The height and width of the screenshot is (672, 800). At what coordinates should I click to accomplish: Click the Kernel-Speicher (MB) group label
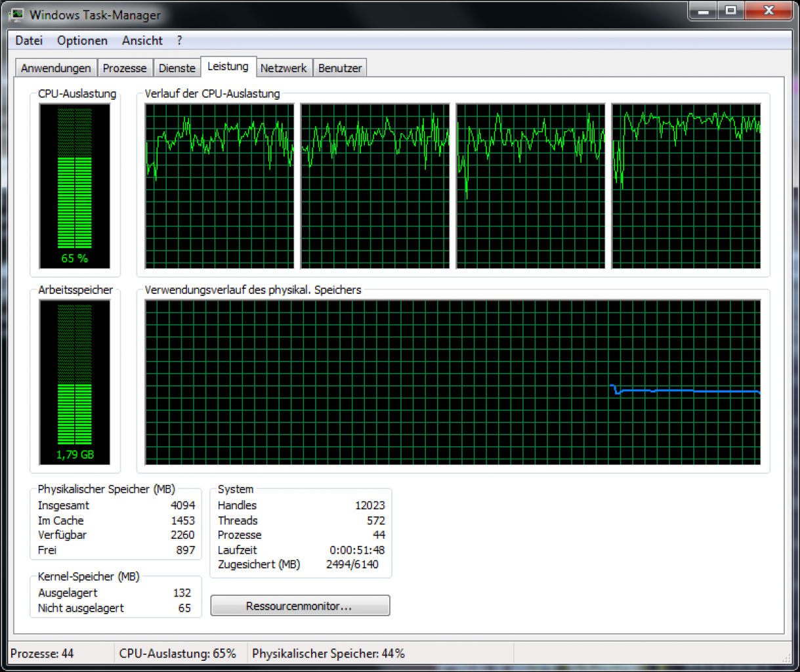tap(89, 576)
